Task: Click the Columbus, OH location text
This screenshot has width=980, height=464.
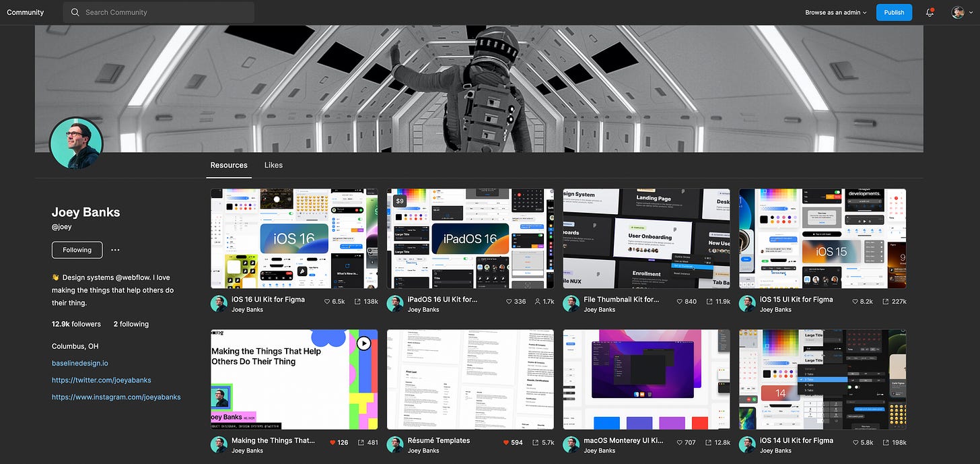Action: pyautogui.click(x=75, y=346)
